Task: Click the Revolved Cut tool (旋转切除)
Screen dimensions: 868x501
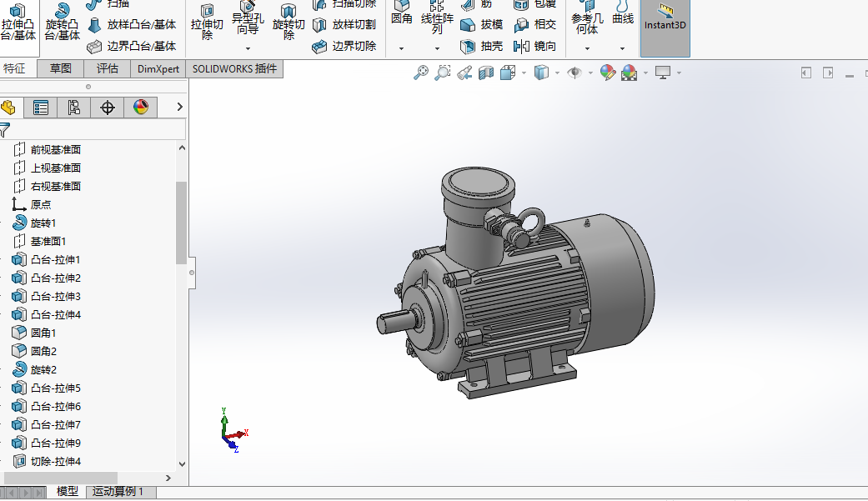Action: 288,21
